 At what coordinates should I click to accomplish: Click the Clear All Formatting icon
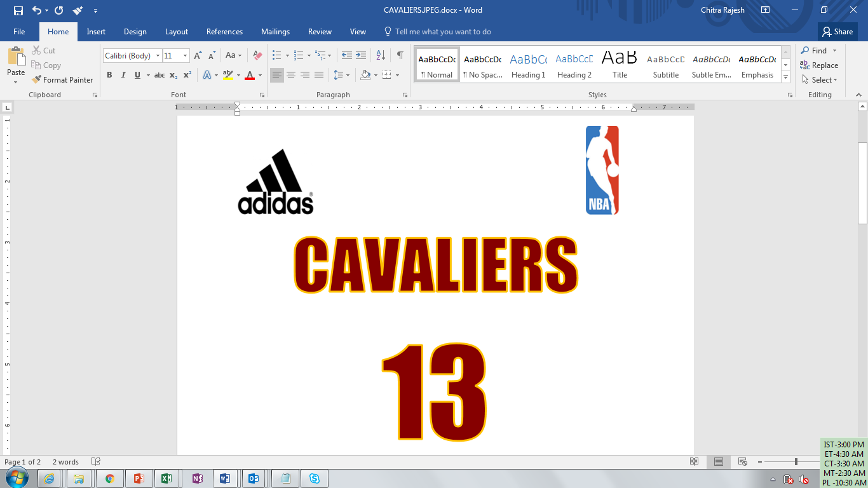click(x=257, y=56)
